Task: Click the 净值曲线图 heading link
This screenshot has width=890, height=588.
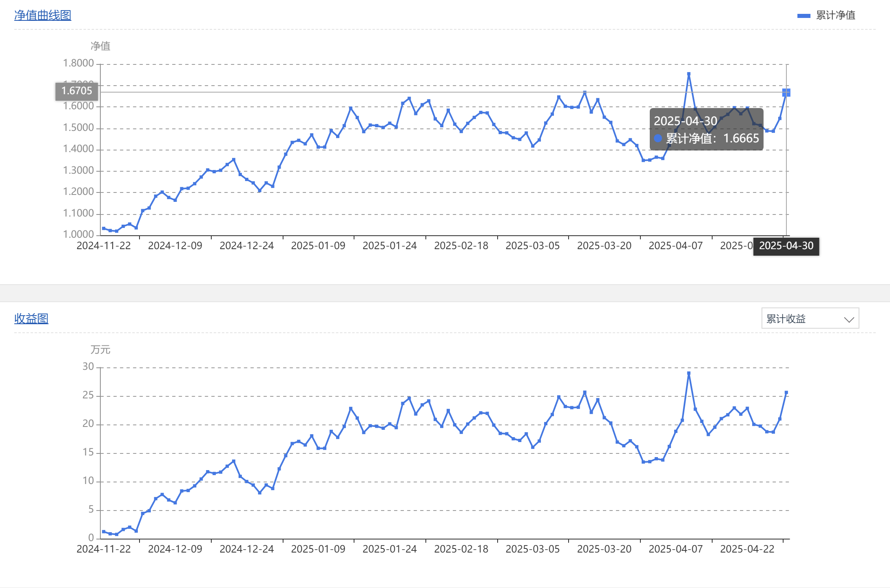Action: [x=42, y=15]
